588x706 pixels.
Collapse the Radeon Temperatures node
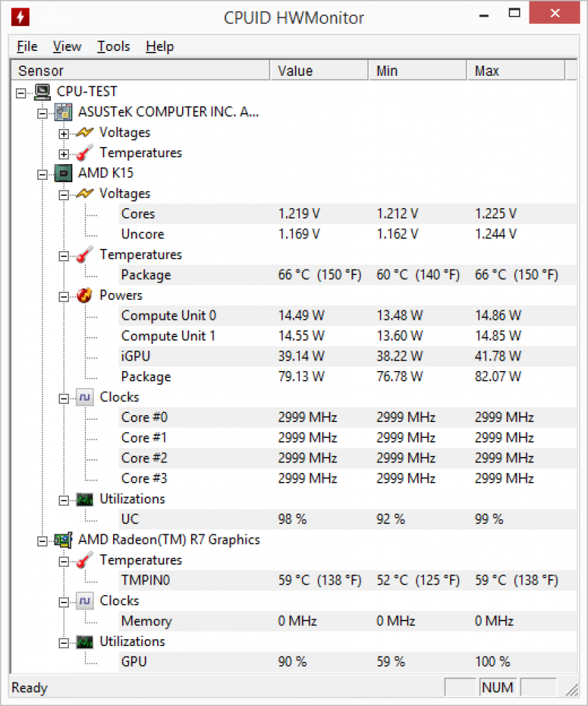(64, 561)
